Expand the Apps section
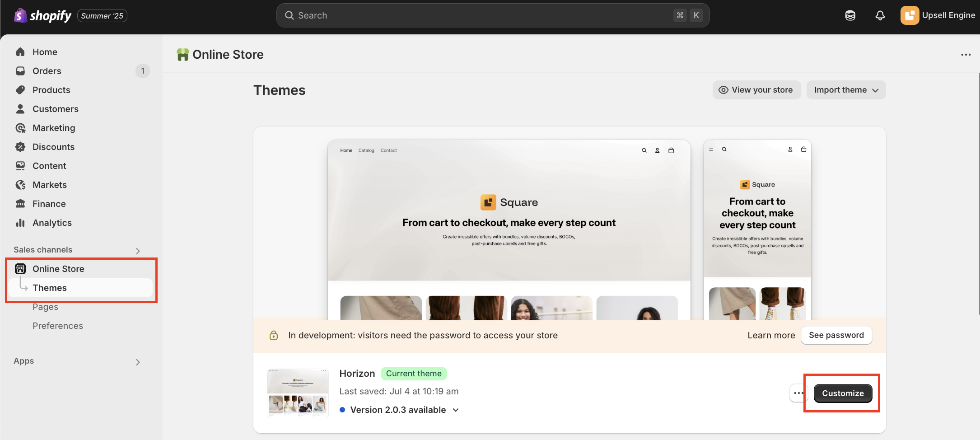 [x=138, y=362]
